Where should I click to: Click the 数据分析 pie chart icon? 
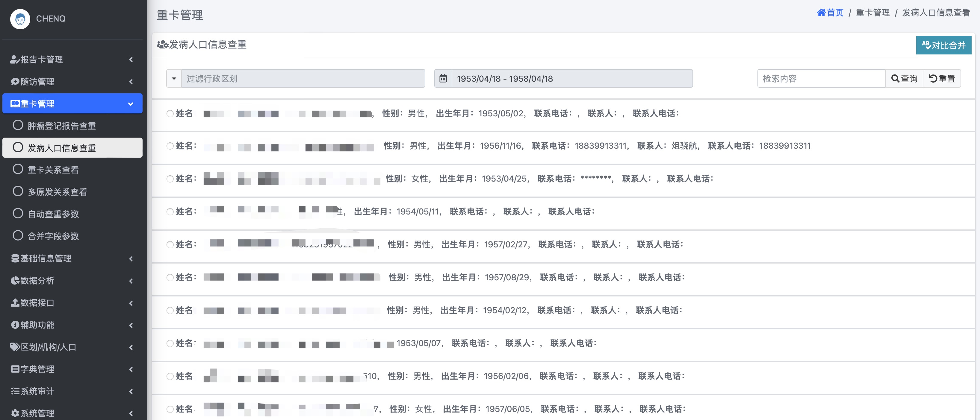15,281
